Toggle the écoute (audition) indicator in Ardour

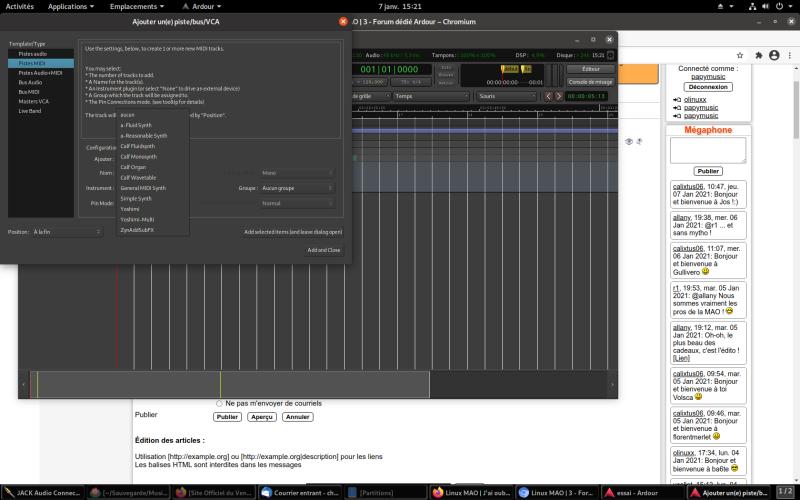(x=446, y=74)
